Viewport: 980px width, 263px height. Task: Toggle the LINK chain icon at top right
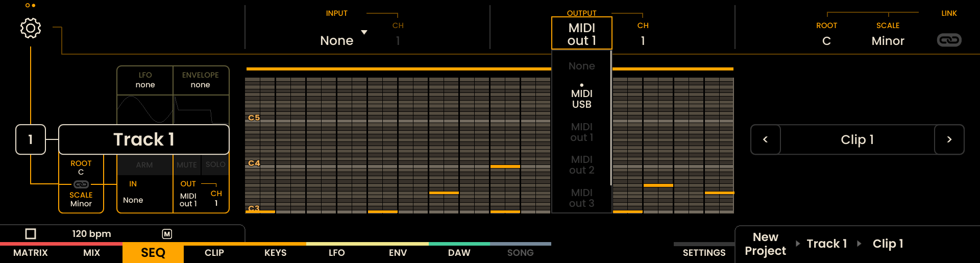949,40
